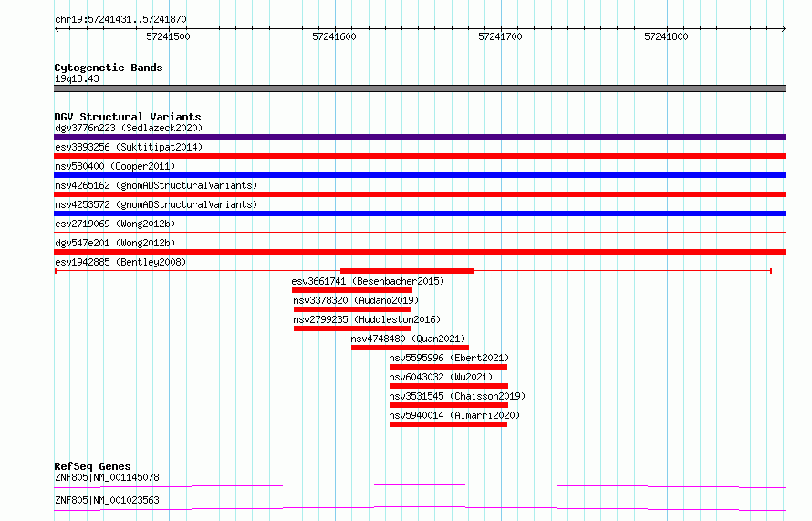Select the nsv5940014 red variant bar
The width and height of the screenshot is (812, 521).
pos(449,424)
